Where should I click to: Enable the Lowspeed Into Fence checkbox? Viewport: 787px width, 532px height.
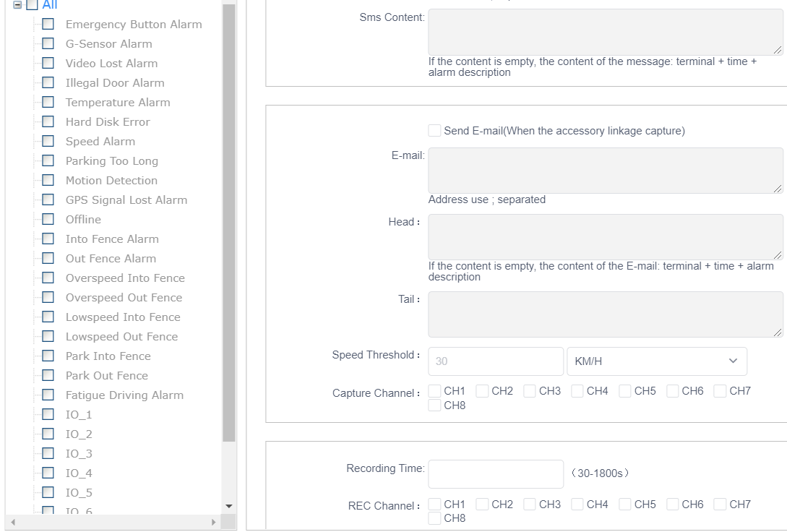[48, 317]
